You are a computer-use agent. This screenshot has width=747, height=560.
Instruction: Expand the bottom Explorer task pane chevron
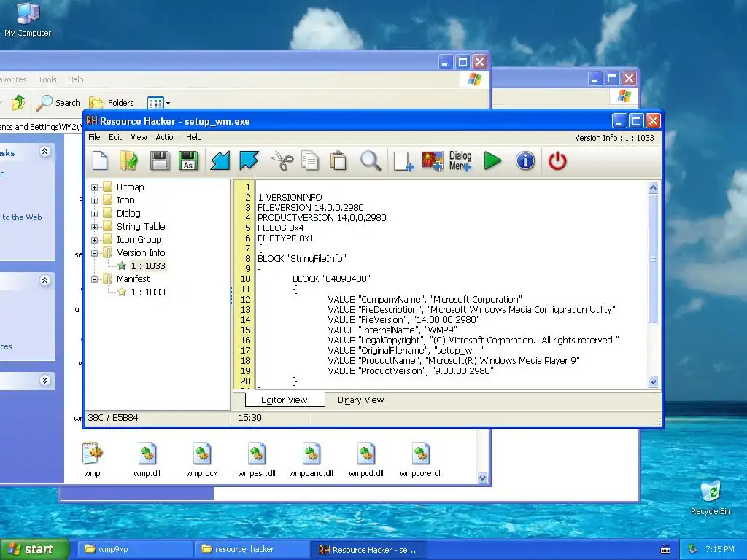pos(44,380)
